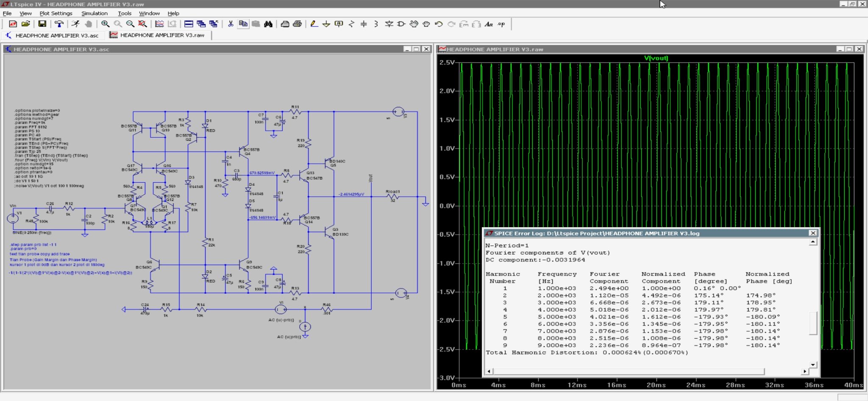This screenshot has height=401, width=868.
Task: Halt the simulation with the hand icon
Action: 88,24
